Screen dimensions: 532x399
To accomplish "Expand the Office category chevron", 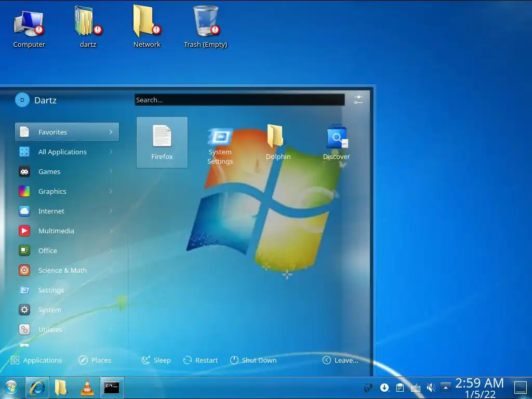I will click(111, 250).
